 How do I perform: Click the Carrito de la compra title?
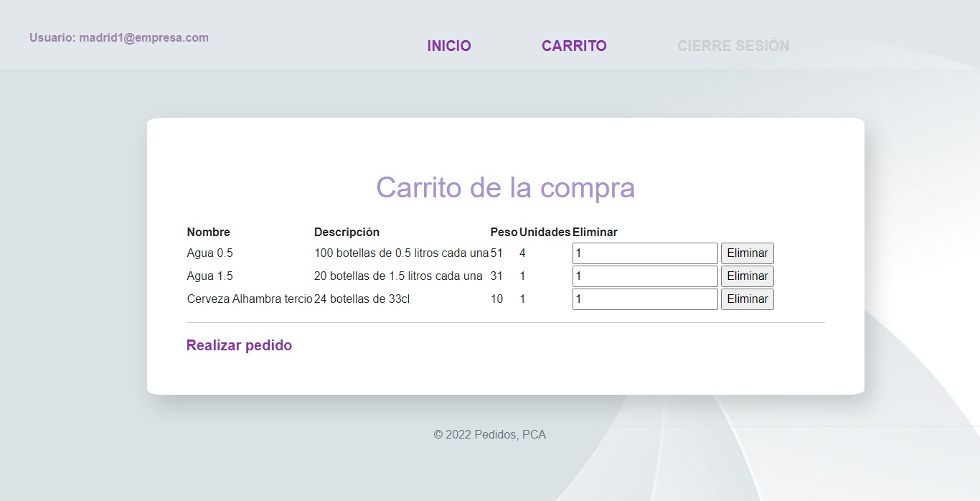[505, 187]
